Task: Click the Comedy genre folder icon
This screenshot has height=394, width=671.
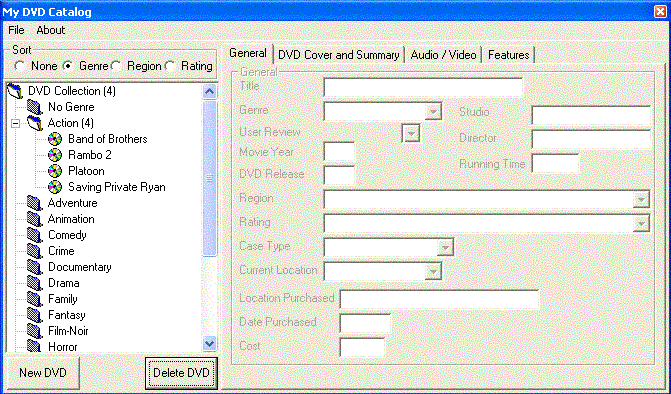Action: pyautogui.click(x=34, y=235)
